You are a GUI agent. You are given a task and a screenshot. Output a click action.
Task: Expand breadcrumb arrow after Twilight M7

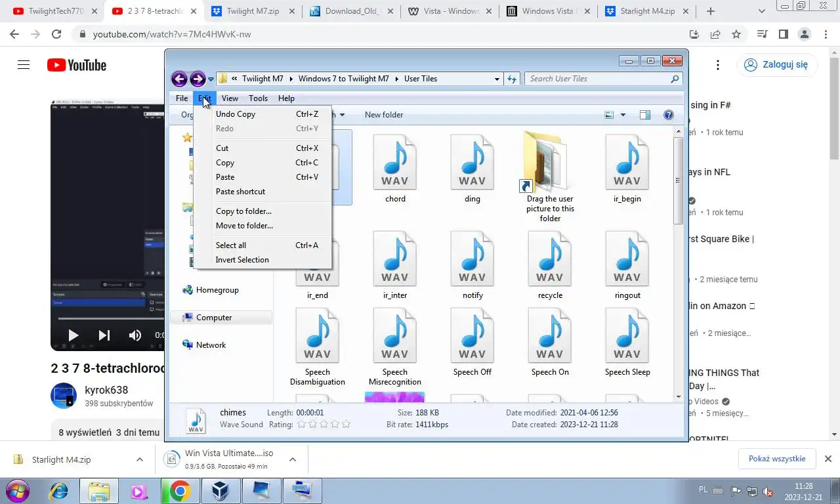tap(291, 79)
